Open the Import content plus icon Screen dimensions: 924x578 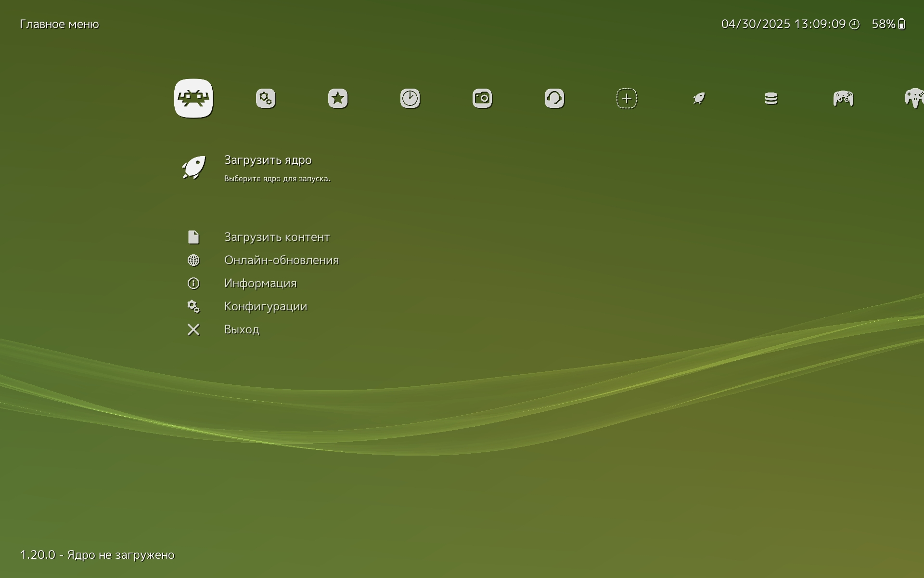tap(627, 98)
